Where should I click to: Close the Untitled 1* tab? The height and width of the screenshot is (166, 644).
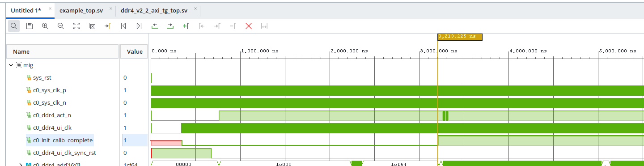pyautogui.click(x=50, y=9)
